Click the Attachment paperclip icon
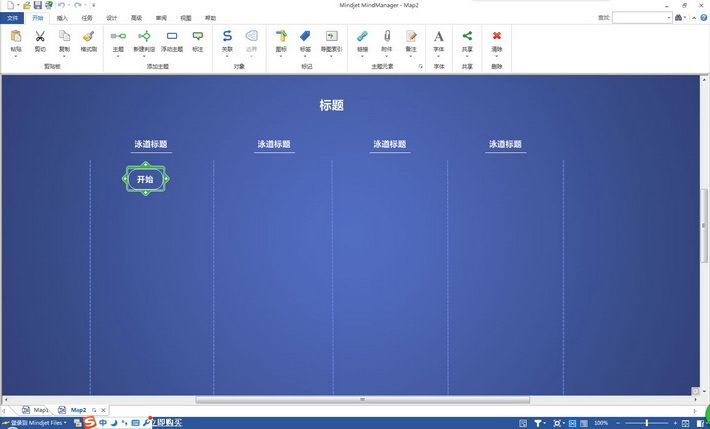Screen dimensions: 710x429 click(387, 36)
